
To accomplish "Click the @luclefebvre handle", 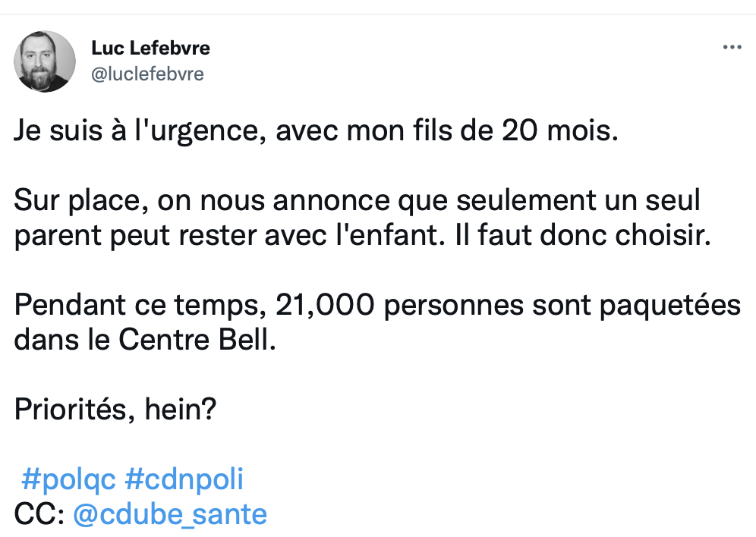I will pos(147,74).
